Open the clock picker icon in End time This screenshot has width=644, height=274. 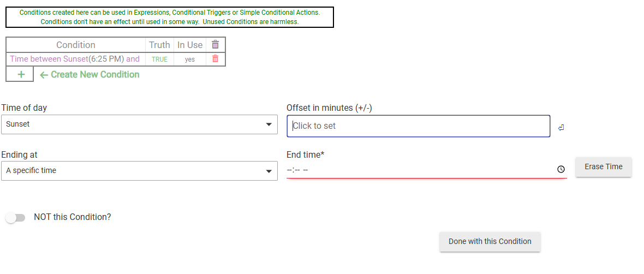point(560,170)
